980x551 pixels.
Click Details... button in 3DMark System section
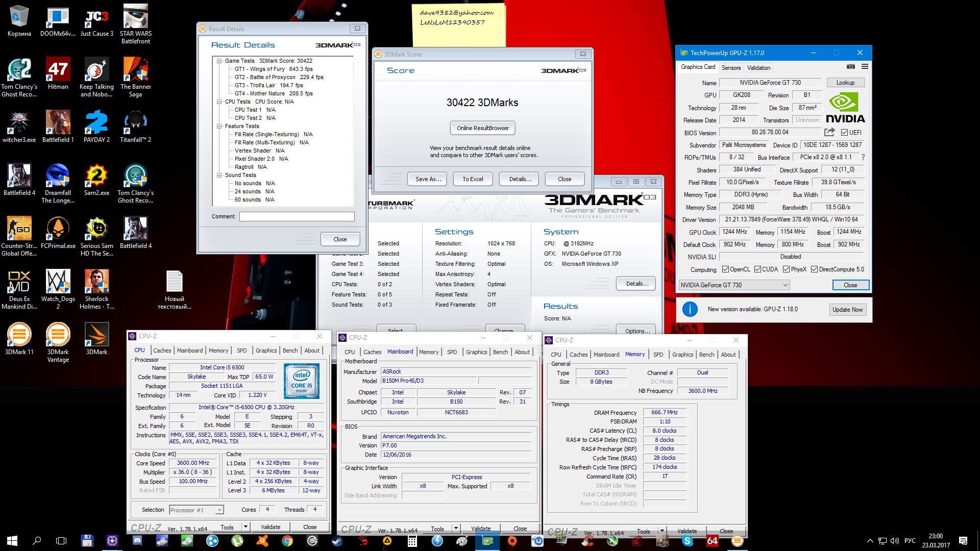(x=636, y=284)
